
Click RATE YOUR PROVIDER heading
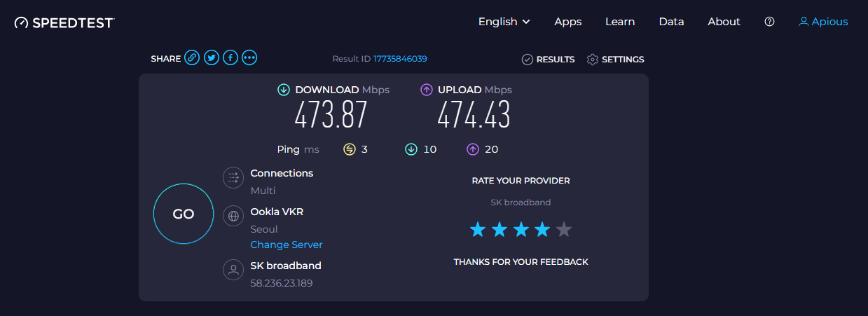pyautogui.click(x=521, y=181)
